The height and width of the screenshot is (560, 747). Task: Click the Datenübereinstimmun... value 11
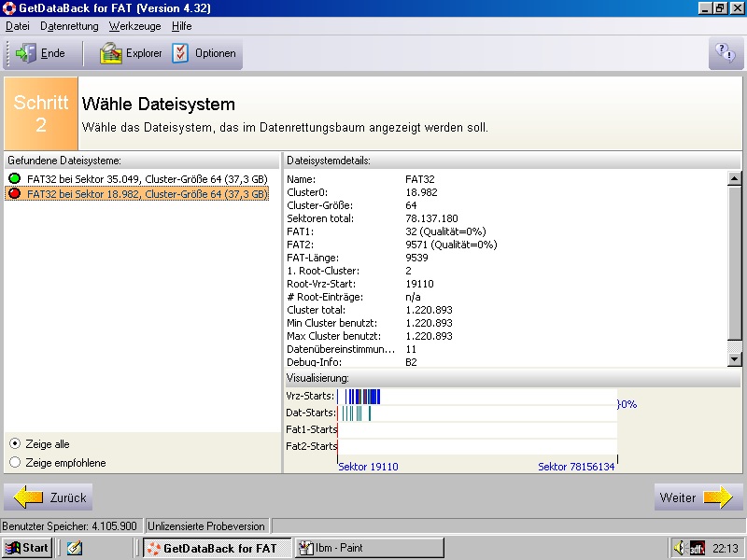[411, 349]
